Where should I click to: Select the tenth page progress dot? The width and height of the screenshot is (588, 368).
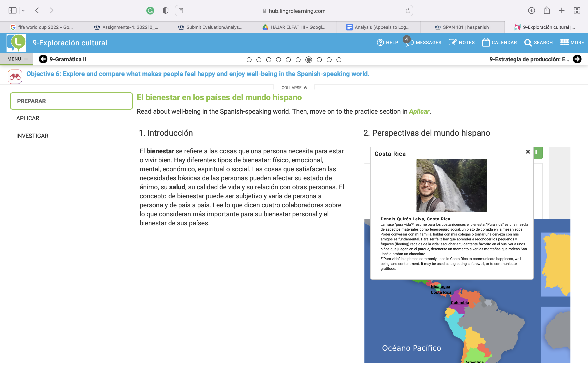click(x=339, y=60)
